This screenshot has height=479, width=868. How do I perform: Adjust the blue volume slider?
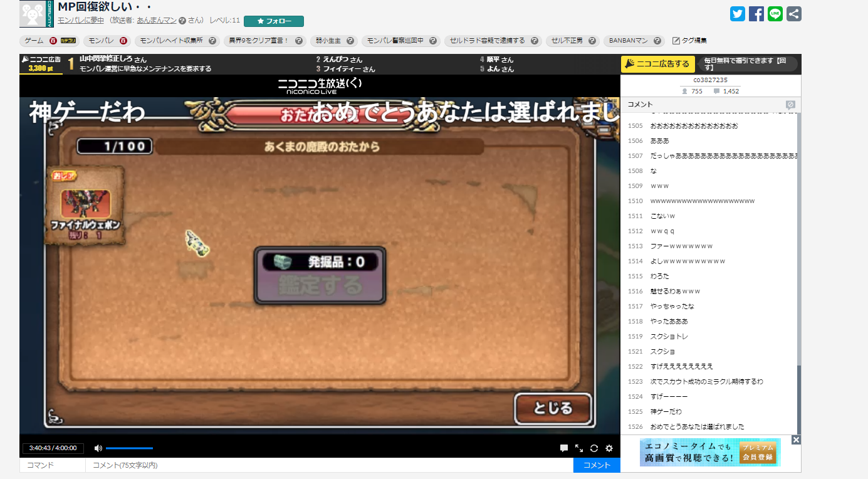coord(129,448)
